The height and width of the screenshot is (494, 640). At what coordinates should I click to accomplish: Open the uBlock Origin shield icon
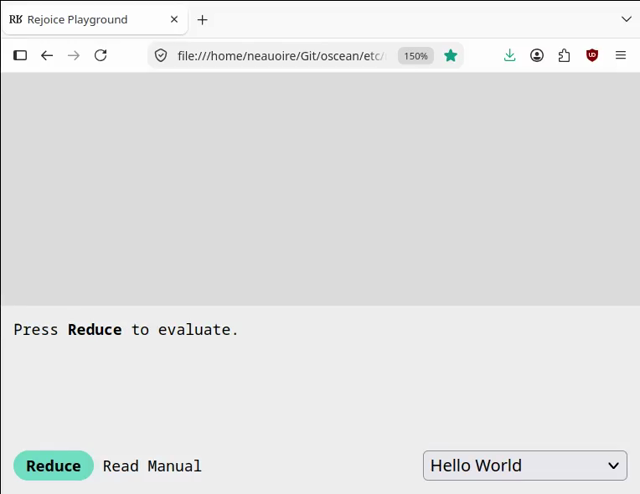click(x=592, y=55)
